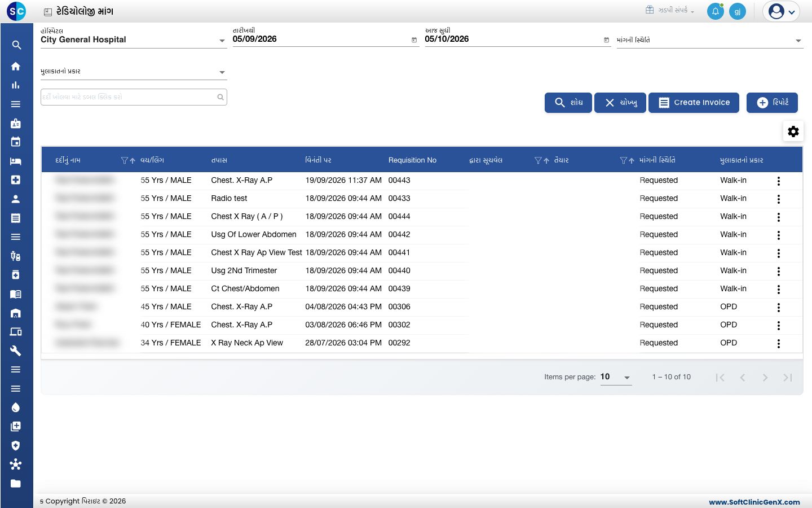Open the blood drop sidebar icon
The height and width of the screenshot is (508, 812).
click(16, 408)
